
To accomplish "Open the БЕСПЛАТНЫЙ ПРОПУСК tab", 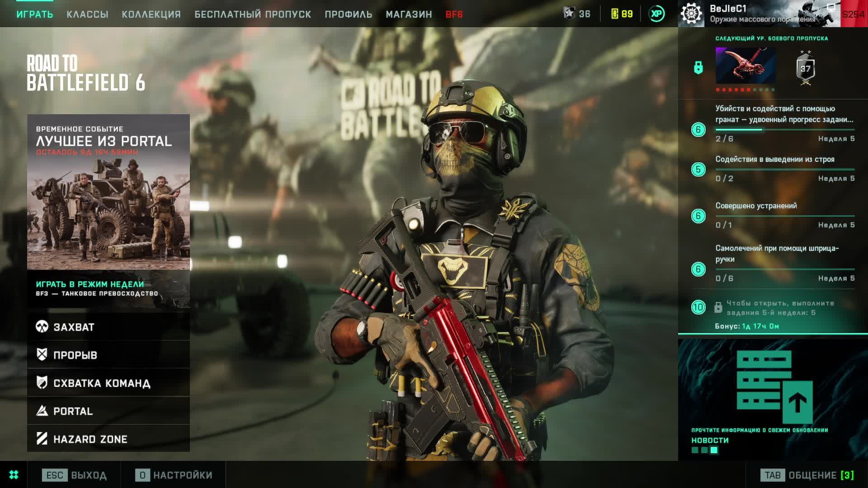I will tap(253, 14).
